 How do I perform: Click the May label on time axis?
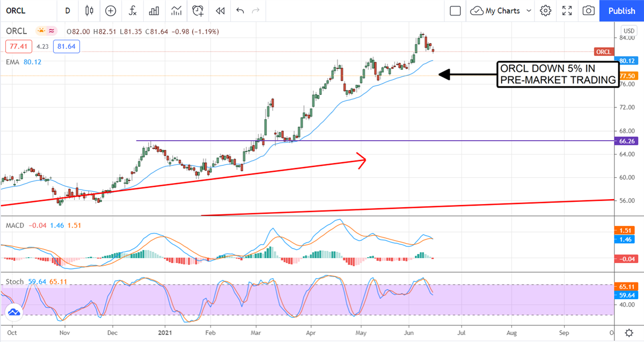[361, 333]
